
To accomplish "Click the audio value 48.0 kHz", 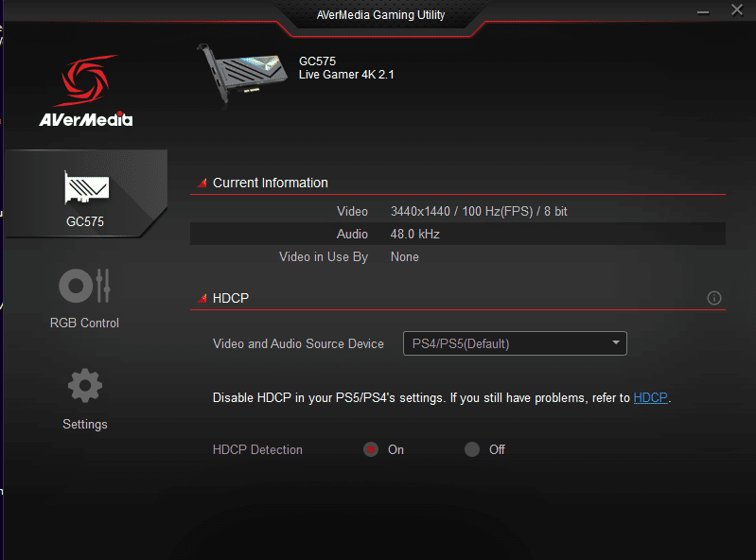I will (414, 234).
